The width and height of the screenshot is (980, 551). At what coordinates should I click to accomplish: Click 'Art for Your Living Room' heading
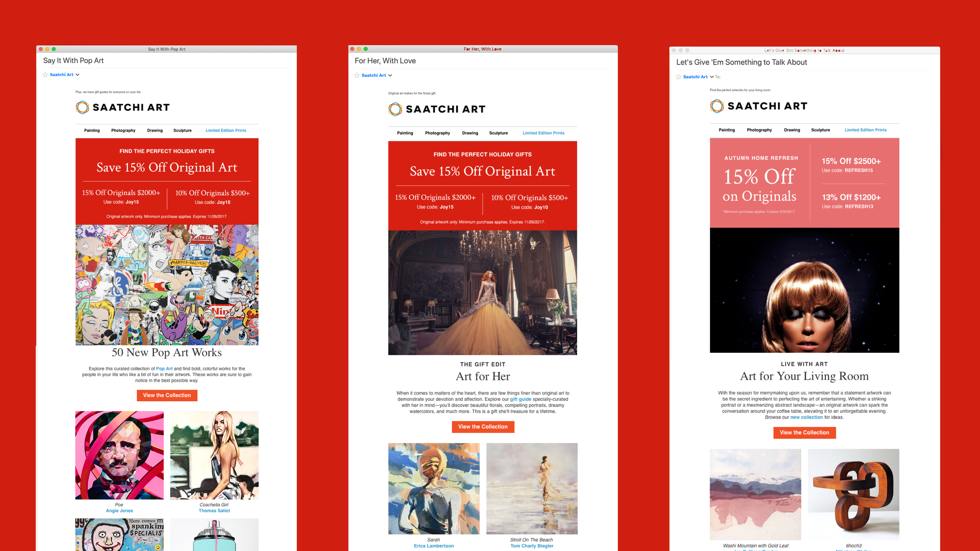click(x=804, y=376)
